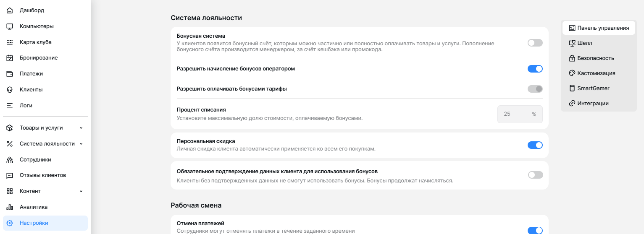Turn off Разрешить начисление бонусов оператором

click(x=535, y=69)
